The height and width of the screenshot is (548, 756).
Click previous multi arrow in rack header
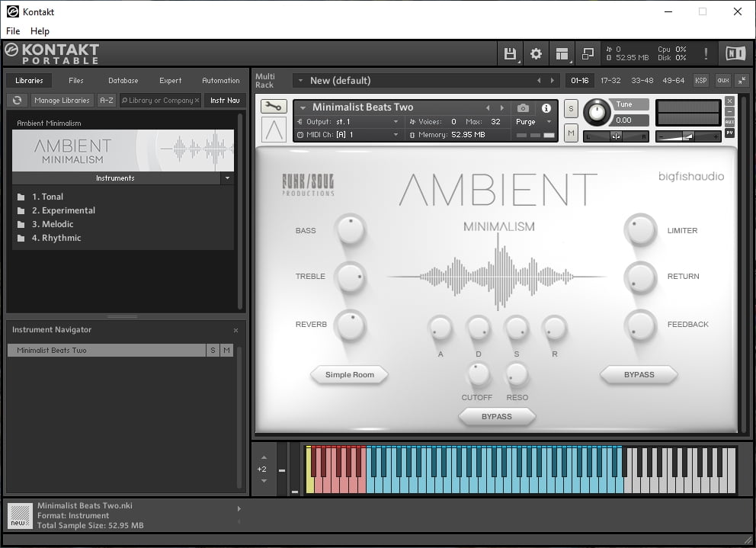pos(539,81)
